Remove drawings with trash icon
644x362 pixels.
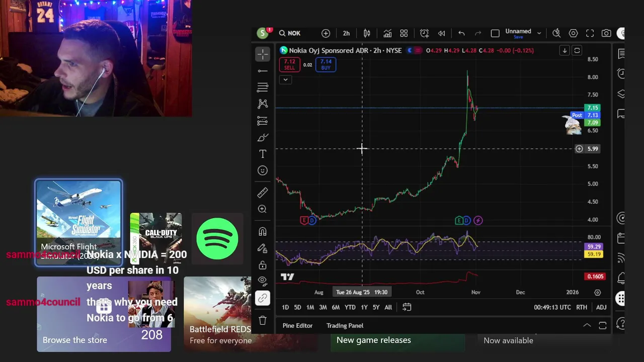[x=263, y=320]
